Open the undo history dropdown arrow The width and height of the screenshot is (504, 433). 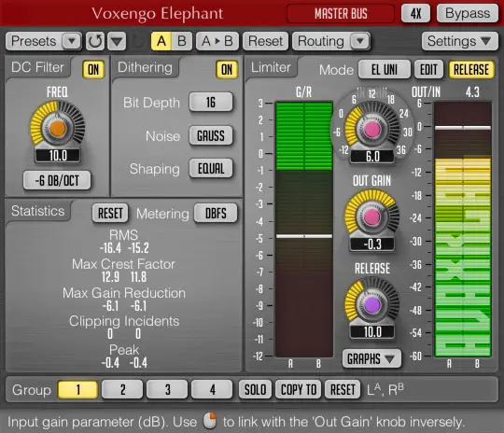(x=117, y=41)
